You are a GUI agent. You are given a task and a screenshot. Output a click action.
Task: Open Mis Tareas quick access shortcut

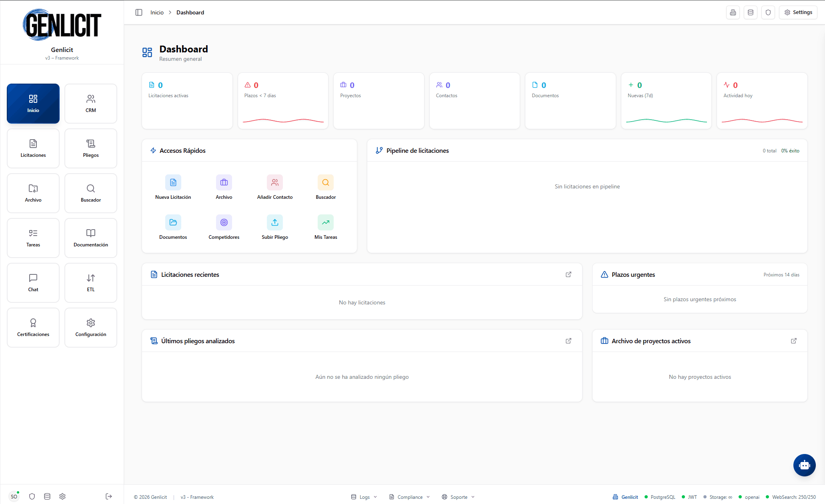pyautogui.click(x=326, y=227)
